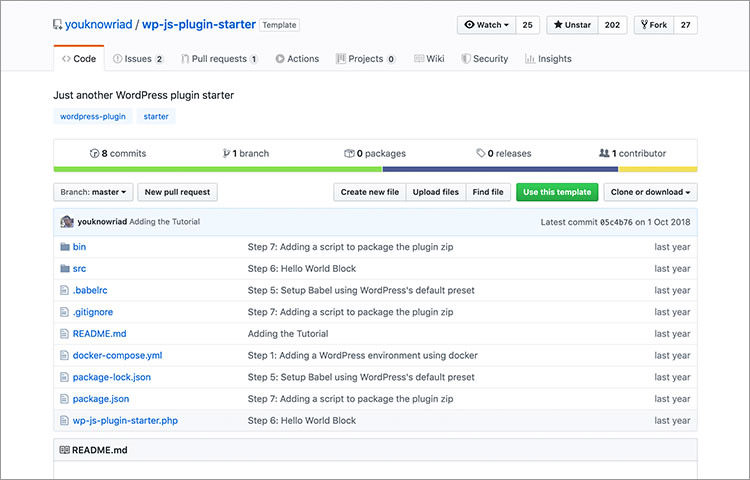Switch to the Issues tab
Image resolution: width=750 pixels, height=480 pixels.
138,59
